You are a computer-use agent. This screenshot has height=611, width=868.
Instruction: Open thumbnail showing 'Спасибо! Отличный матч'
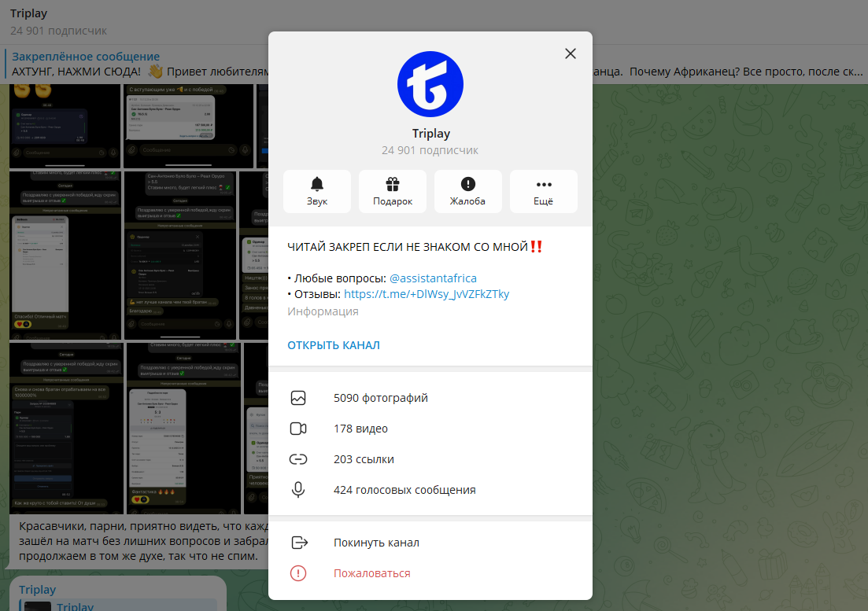pos(65,256)
